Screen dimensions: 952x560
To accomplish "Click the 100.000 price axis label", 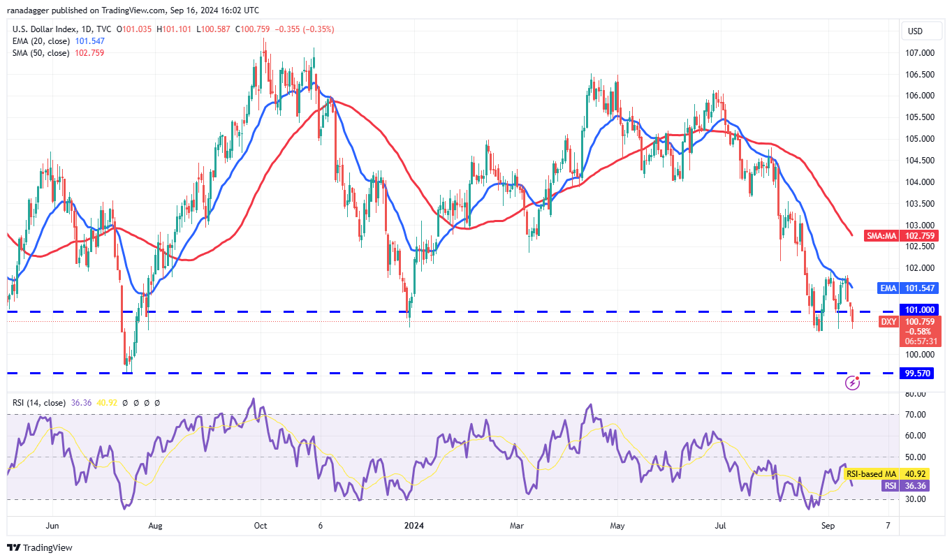I will [x=920, y=355].
